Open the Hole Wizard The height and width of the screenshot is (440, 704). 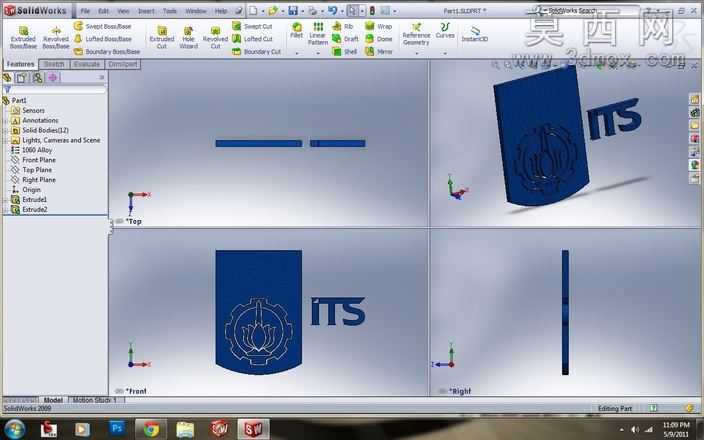(x=189, y=38)
